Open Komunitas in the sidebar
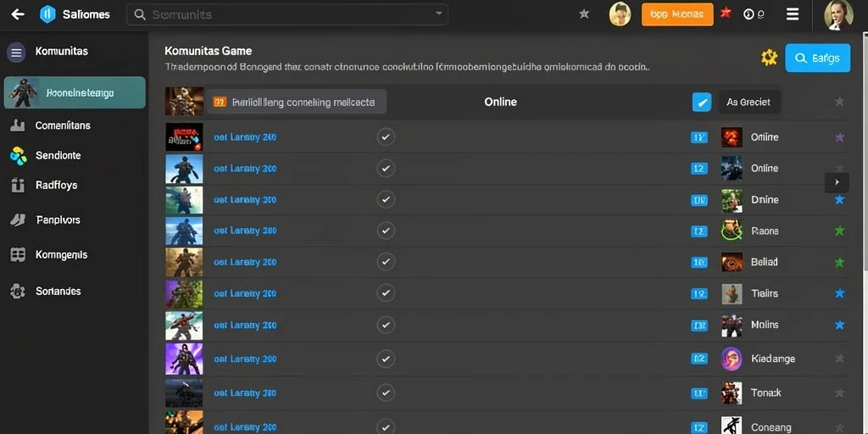 click(x=61, y=52)
